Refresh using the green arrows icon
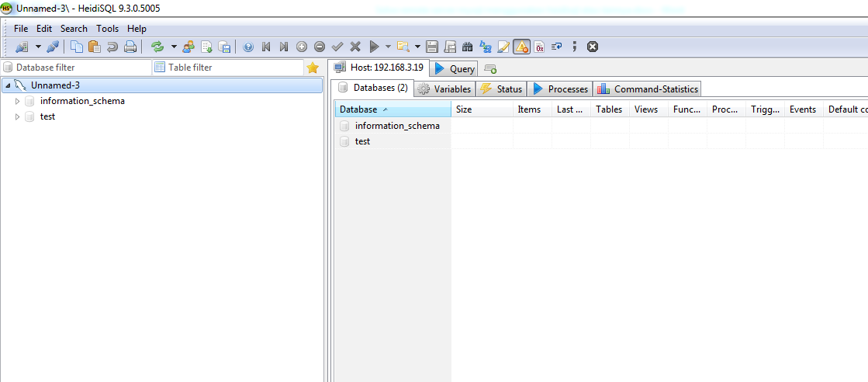 point(157,47)
